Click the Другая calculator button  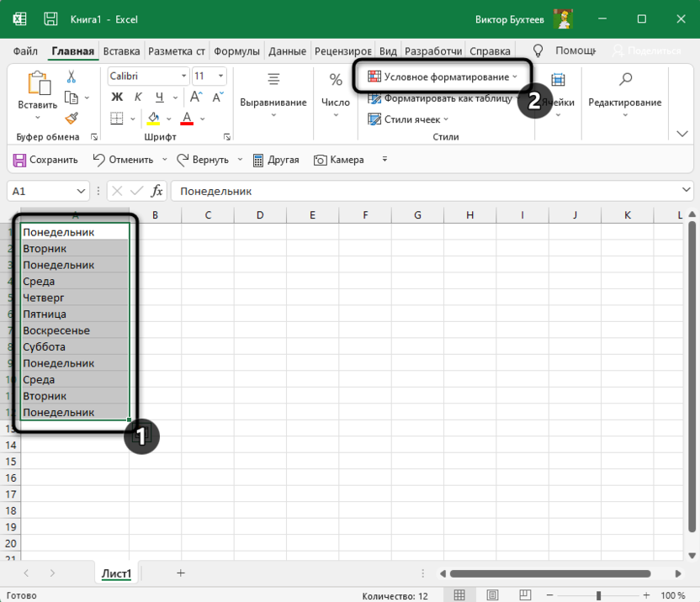[276, 160]
